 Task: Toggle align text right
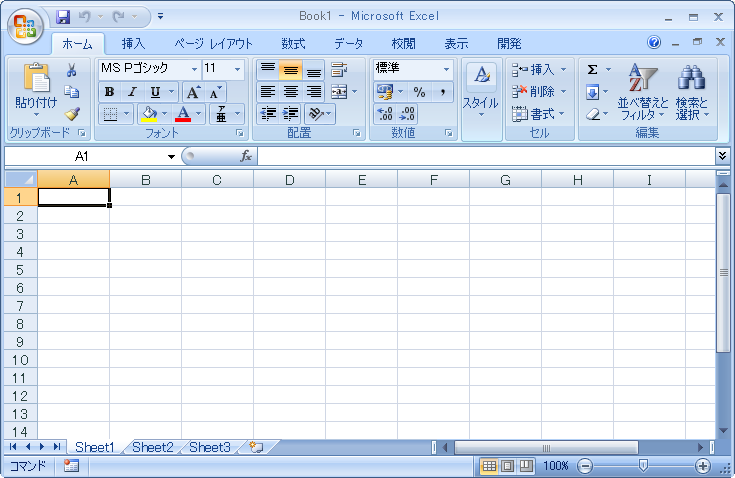314,92
